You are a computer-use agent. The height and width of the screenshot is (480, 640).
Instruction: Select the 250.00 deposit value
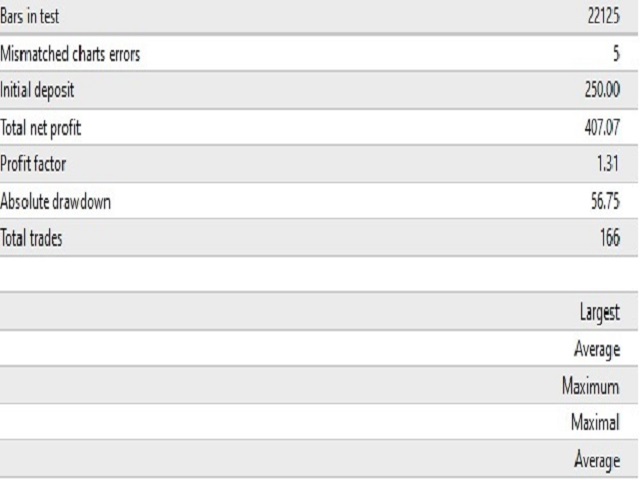pyautogui.click(x=602, y=90)
